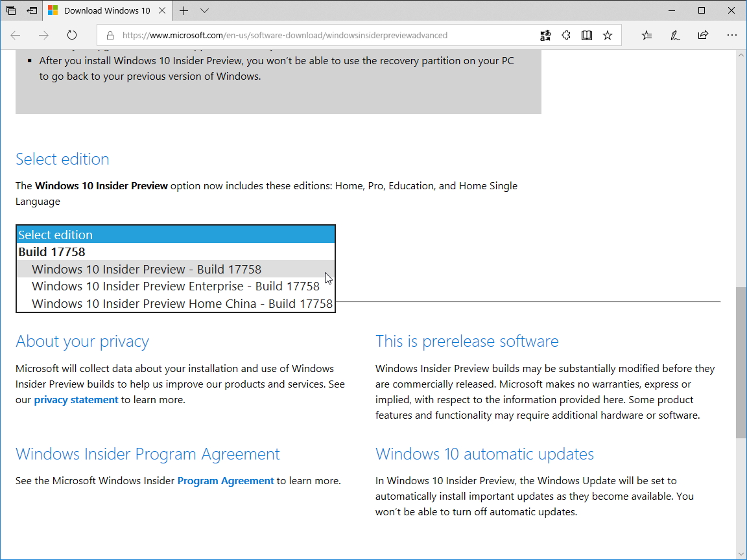The width and height of the screenshot is (747, 560).
Task: Start Add notes pen tool
Action: click(675, 36)
